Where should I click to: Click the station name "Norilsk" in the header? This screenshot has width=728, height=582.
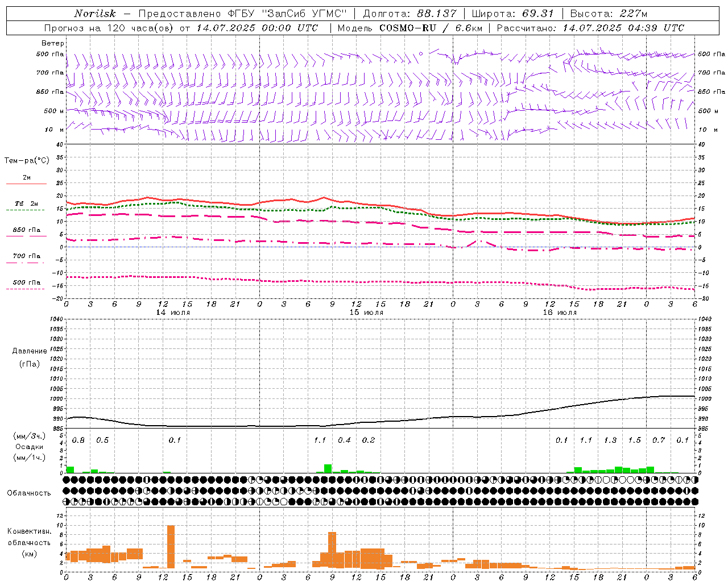tap(95, 14)
